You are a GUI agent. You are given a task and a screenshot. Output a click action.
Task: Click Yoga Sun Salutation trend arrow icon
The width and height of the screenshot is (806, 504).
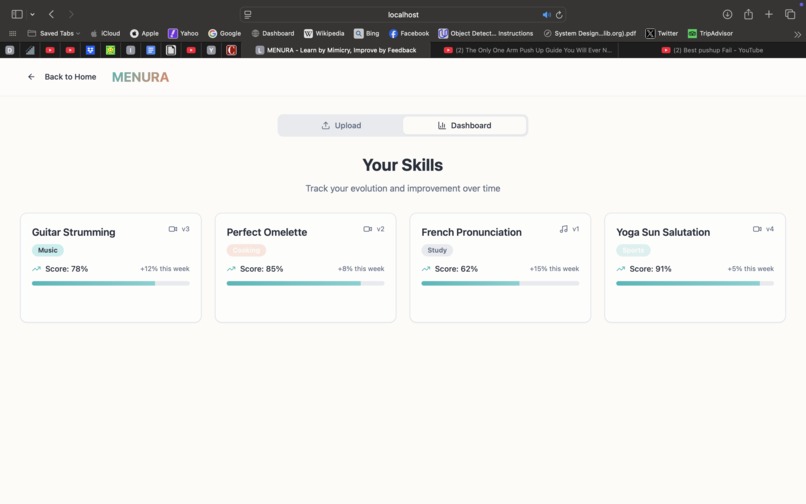click(x=621, y=268)
